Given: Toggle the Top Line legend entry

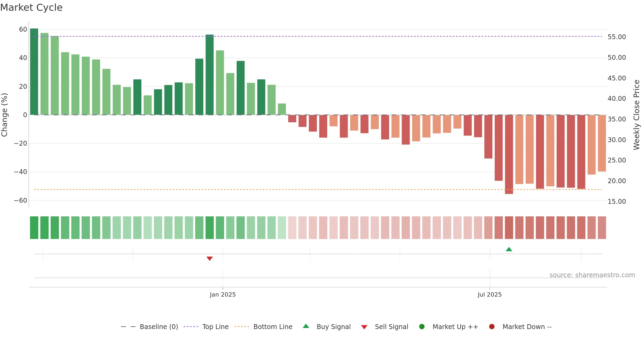Looking at the screenshot, I should tap(206, 327).
